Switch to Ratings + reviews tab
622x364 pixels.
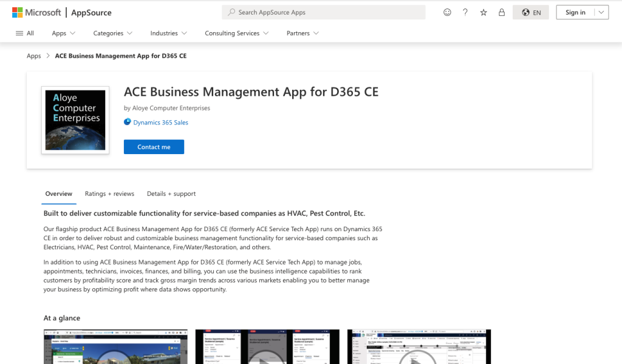[x=109, y=194]
